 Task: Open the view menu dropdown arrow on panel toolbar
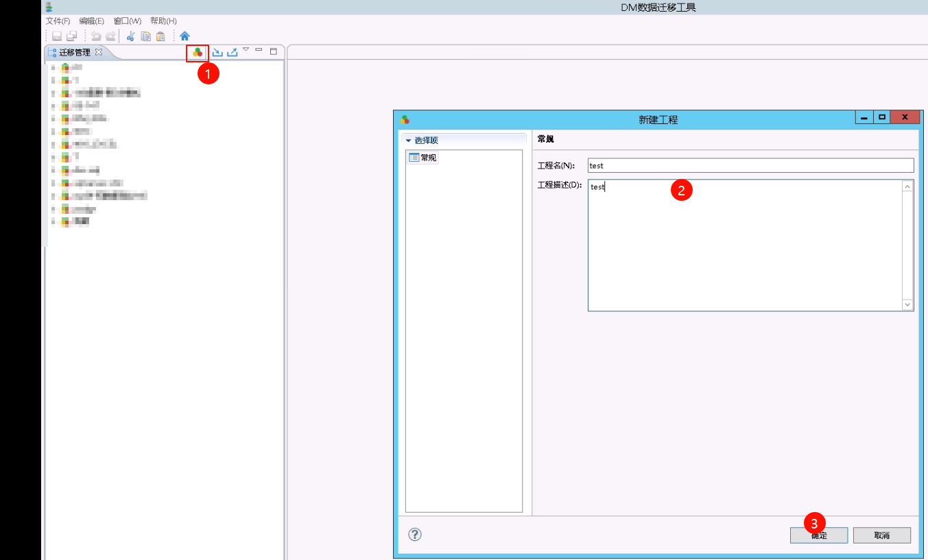click(x=245, y=49)
